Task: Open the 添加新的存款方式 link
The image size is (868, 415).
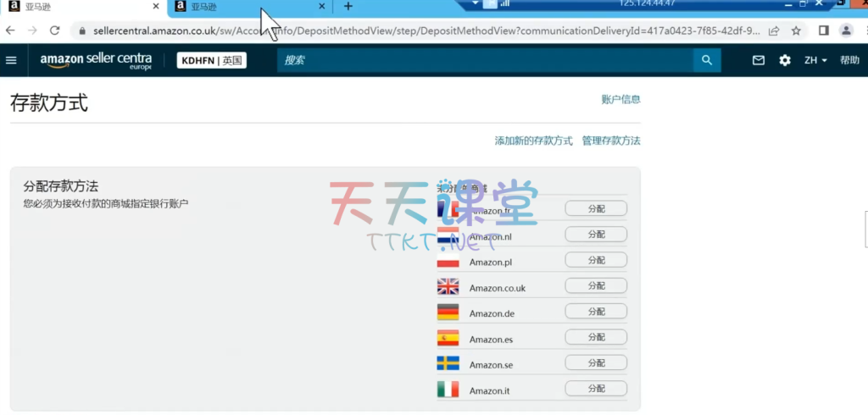Action: pyautogui.click(x=533, y=141)
